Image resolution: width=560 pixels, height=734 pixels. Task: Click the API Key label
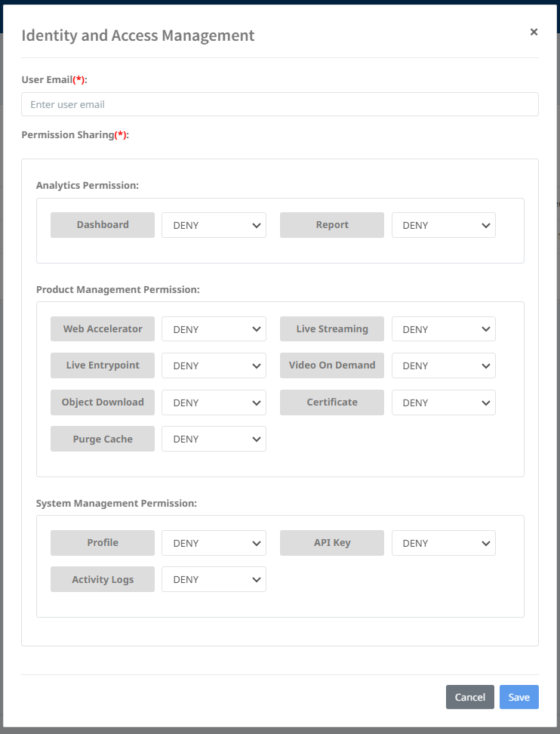pyautogui.click(x=332, y=543)
